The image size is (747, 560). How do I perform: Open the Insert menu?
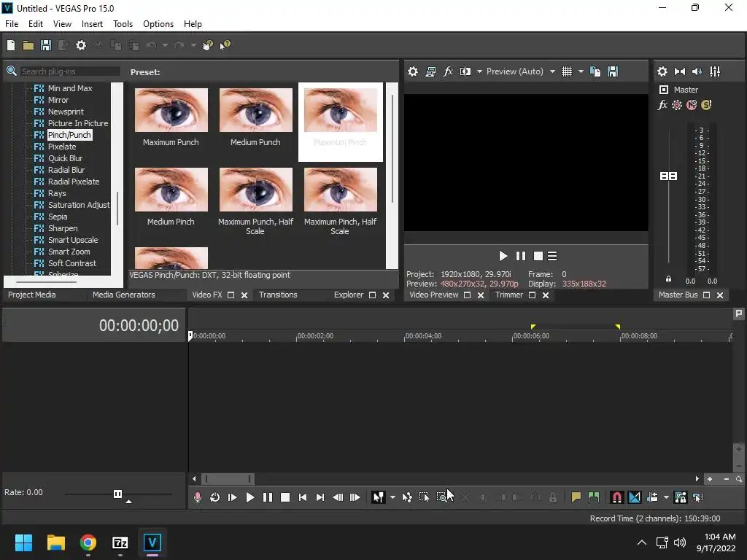tap(92, 24)
